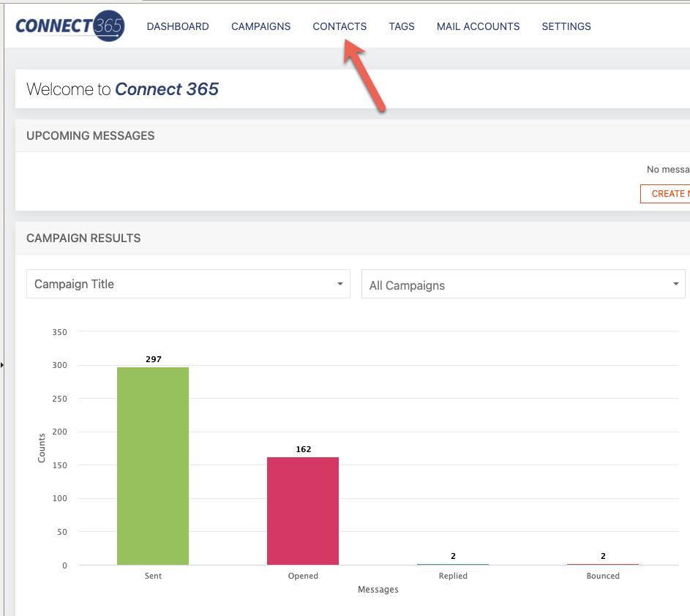
Task: Click the Upcoming Messages header
Action: pos(91,136)
